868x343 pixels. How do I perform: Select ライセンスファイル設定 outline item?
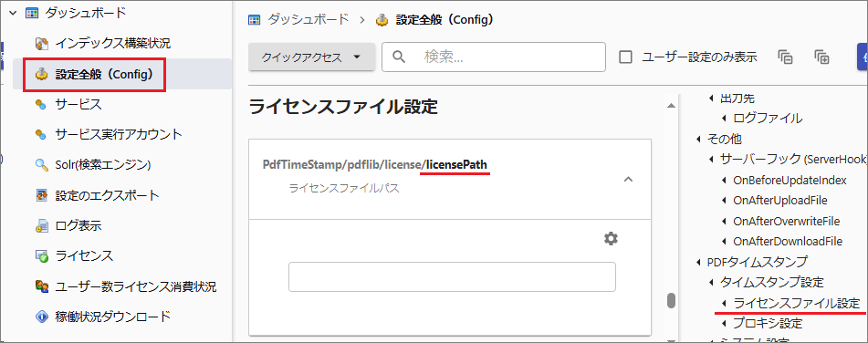[796, 303]
